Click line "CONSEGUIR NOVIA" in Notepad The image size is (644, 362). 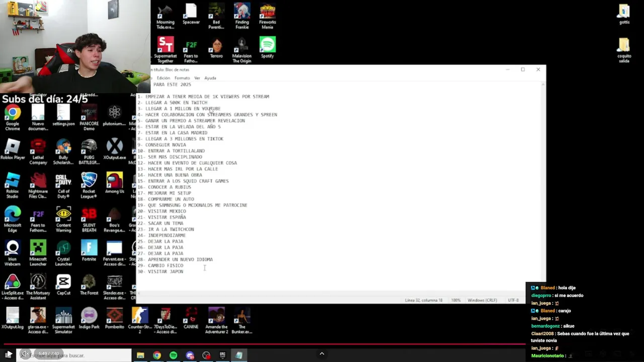pos(166,145)
